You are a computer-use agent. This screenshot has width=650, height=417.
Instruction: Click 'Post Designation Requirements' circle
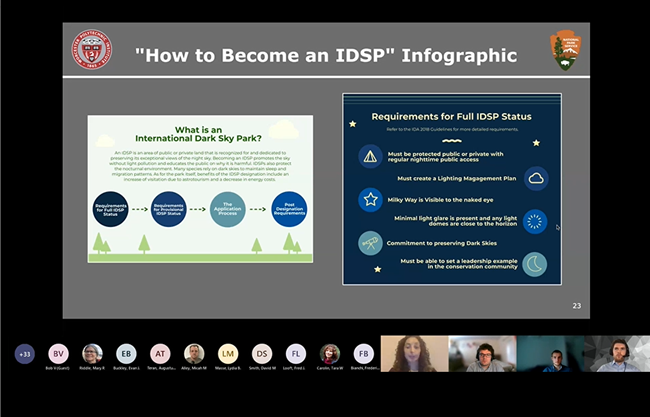[x=287, y=208]
